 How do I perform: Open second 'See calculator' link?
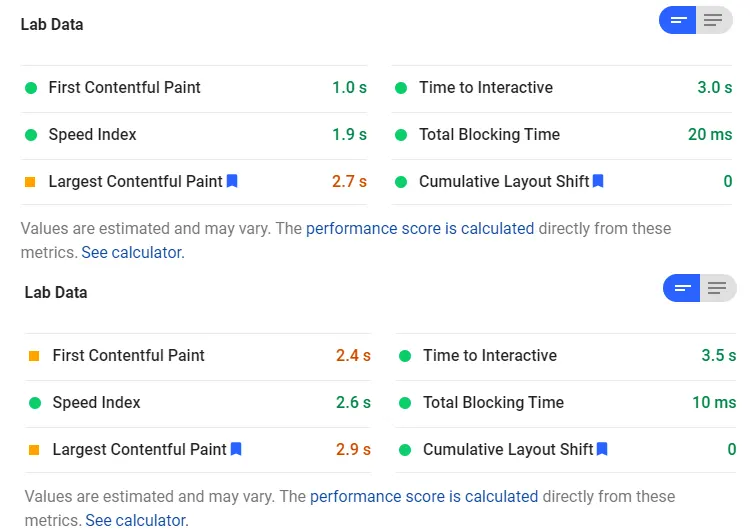coord(137,520)
